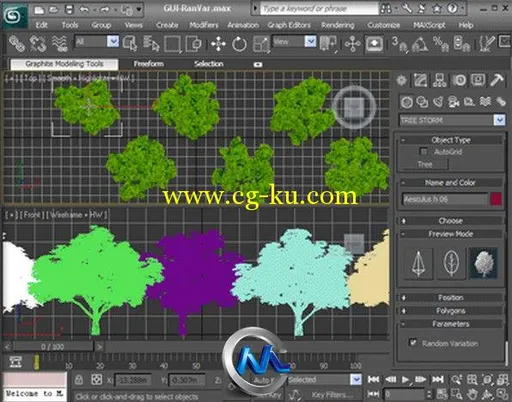The width and height of the screenshot is (512, 402).
Task: Collapse the Object Type rollout
Action: coord(451,140)
